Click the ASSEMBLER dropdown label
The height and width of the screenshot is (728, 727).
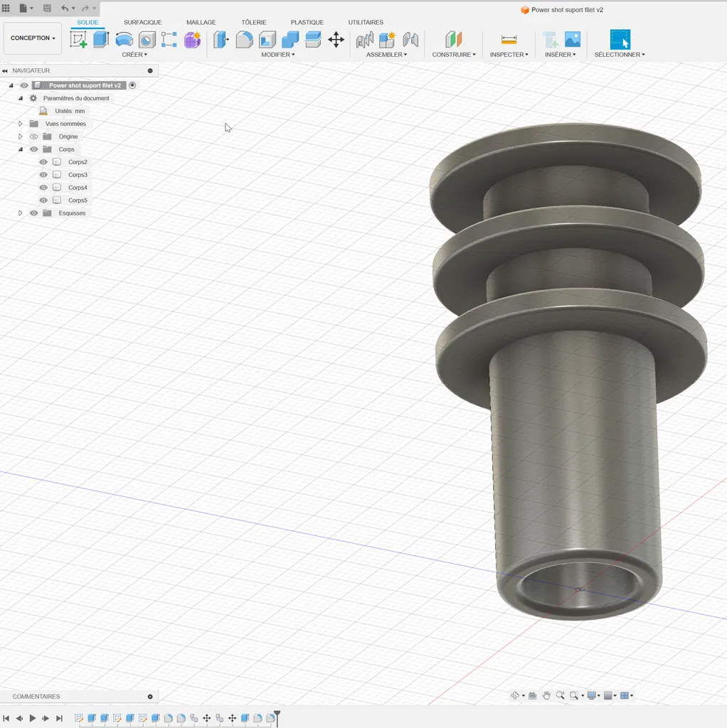(x=386, y=55)
